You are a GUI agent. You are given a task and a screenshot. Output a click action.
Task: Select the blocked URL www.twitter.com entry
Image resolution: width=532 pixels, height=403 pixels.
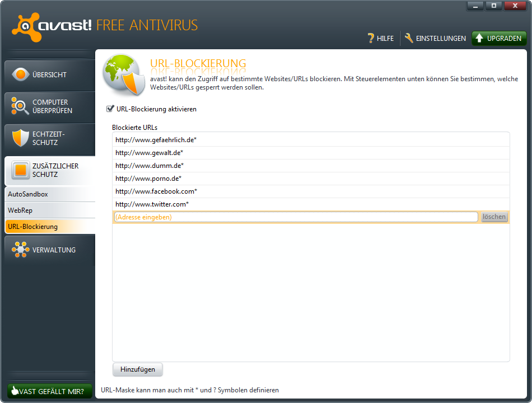point(152,204)
